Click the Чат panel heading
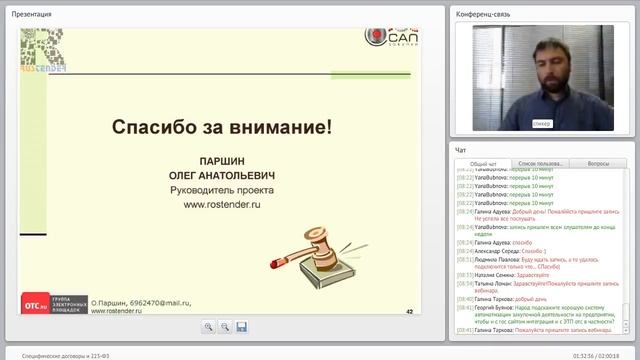 460,150
